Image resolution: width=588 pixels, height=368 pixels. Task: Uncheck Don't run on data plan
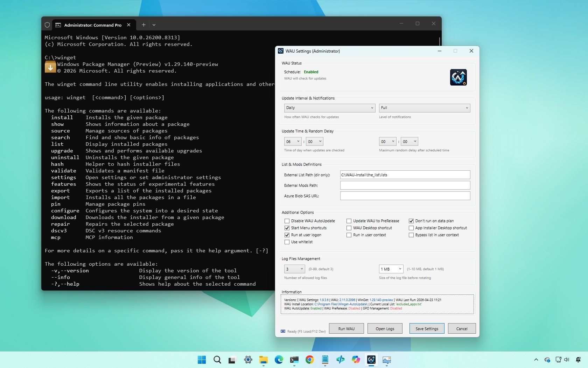[x=411, y=221]
